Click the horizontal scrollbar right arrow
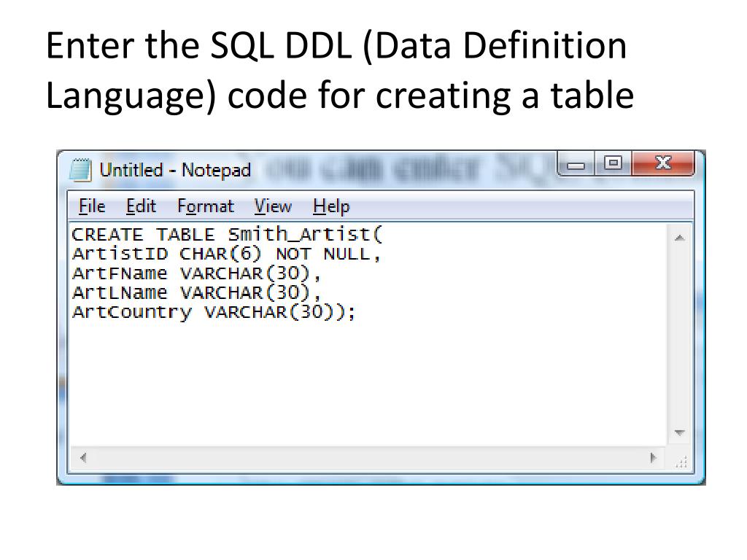Viewport: 747px width, 560px height. 654,459
